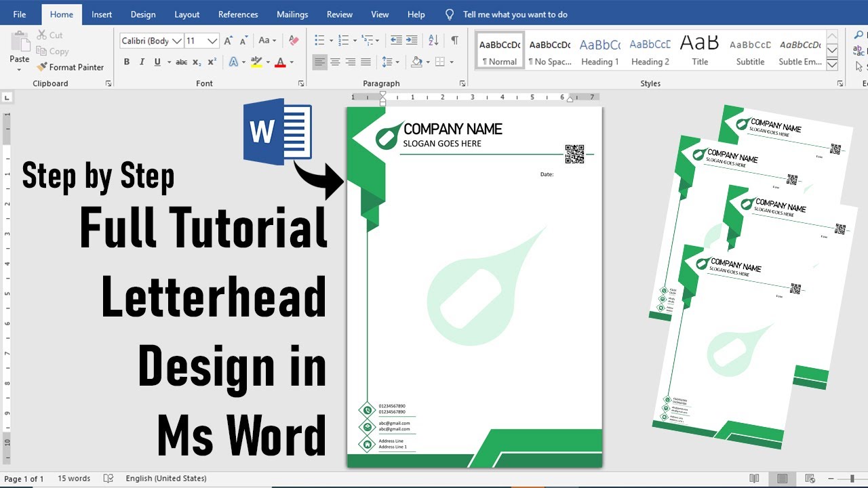Image resolution: width=868 pixels, height=488 pixels.
Task: Apply the Title style
Action: point(700,51)
